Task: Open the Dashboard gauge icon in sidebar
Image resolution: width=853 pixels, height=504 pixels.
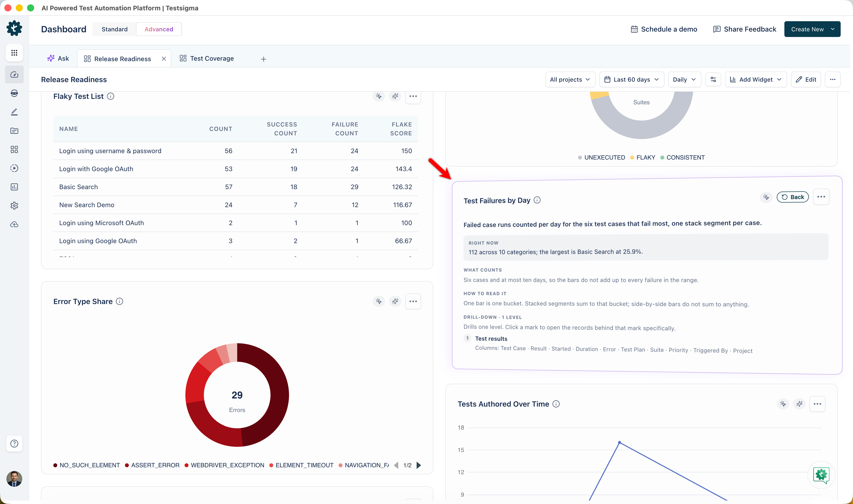Action: 14,74
